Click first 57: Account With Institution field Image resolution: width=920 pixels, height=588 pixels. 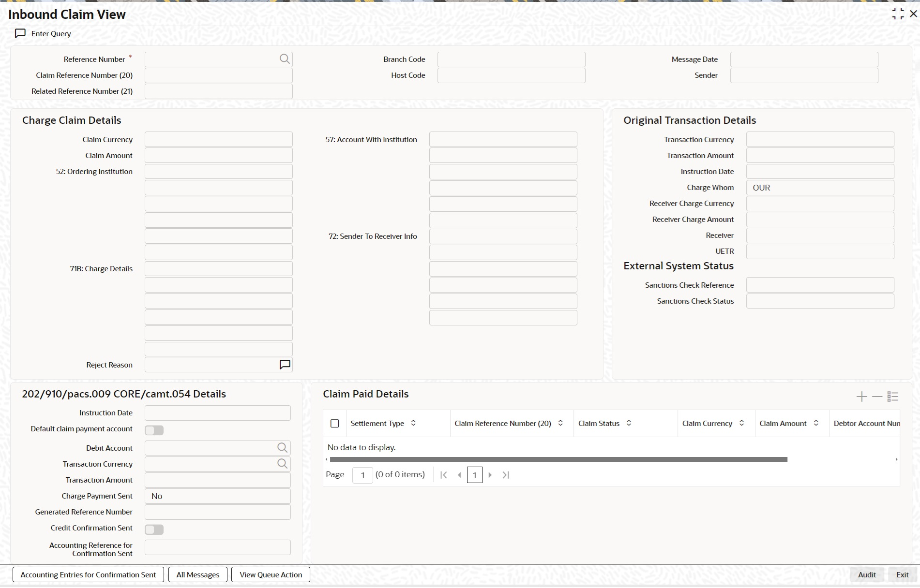pos(503,139)
